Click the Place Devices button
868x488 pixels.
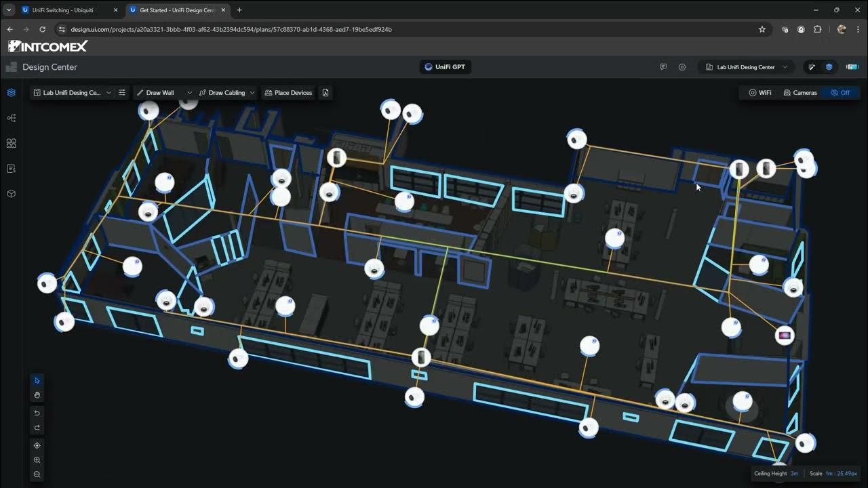[288, 93]
